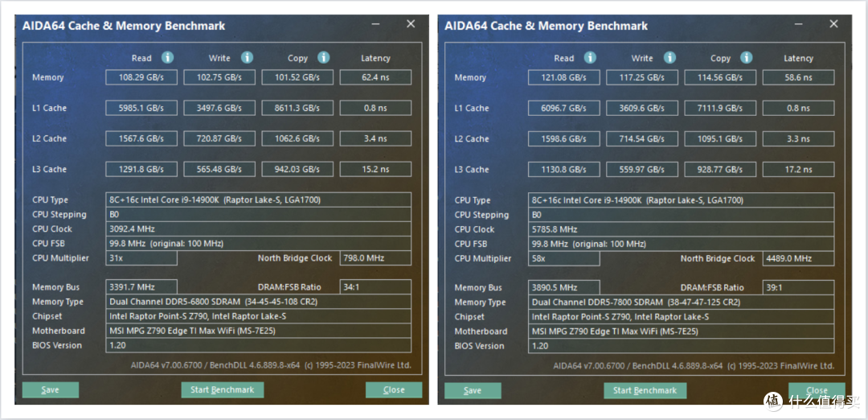
Task: Click CPU Multiplier field 58x
Action: pyautogui.click(x=563, y=259)
